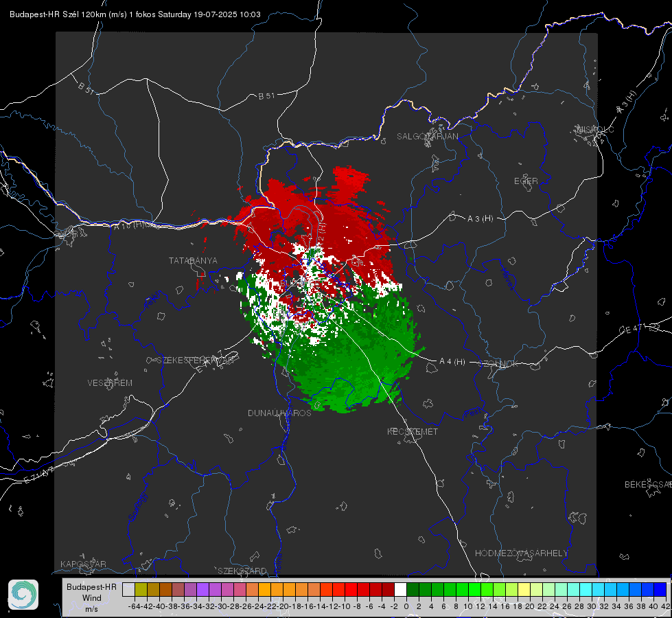Pick the yellow swatch between 18 and 20
This screenshot has width=672, height=618.
click(x=524, y=589)
